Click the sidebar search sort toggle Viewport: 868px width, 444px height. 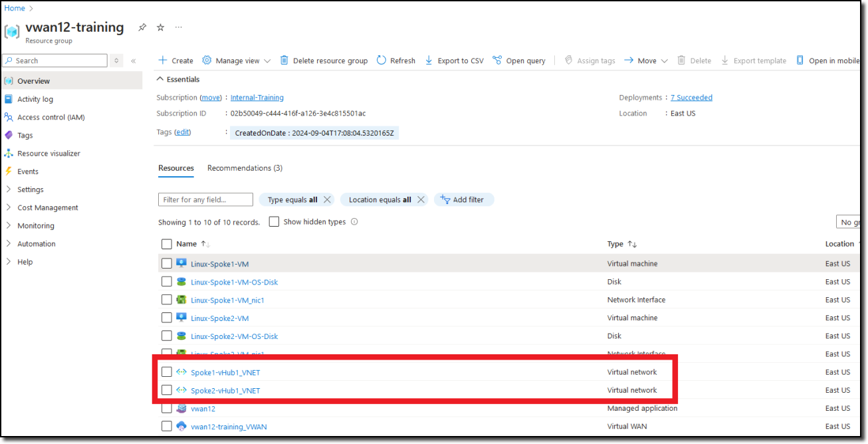[x=116, y=60]
